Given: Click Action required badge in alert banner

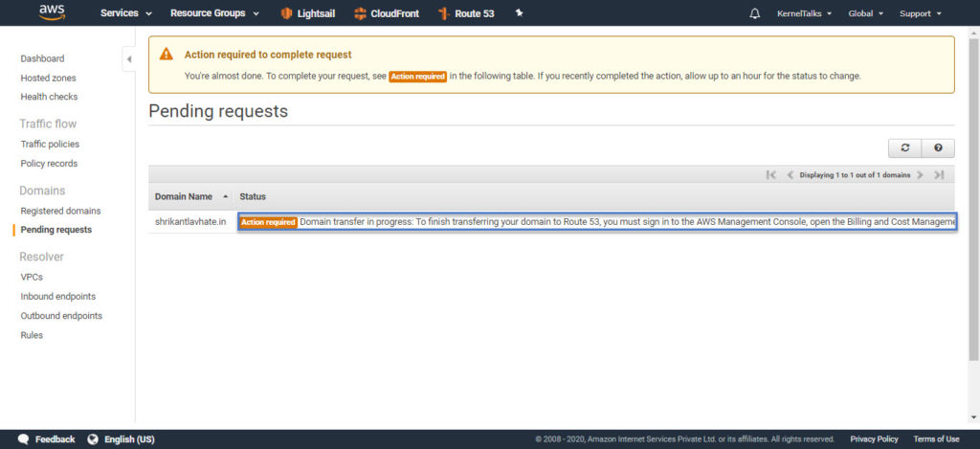Looking at the screenshot, I should coord(417,77).
